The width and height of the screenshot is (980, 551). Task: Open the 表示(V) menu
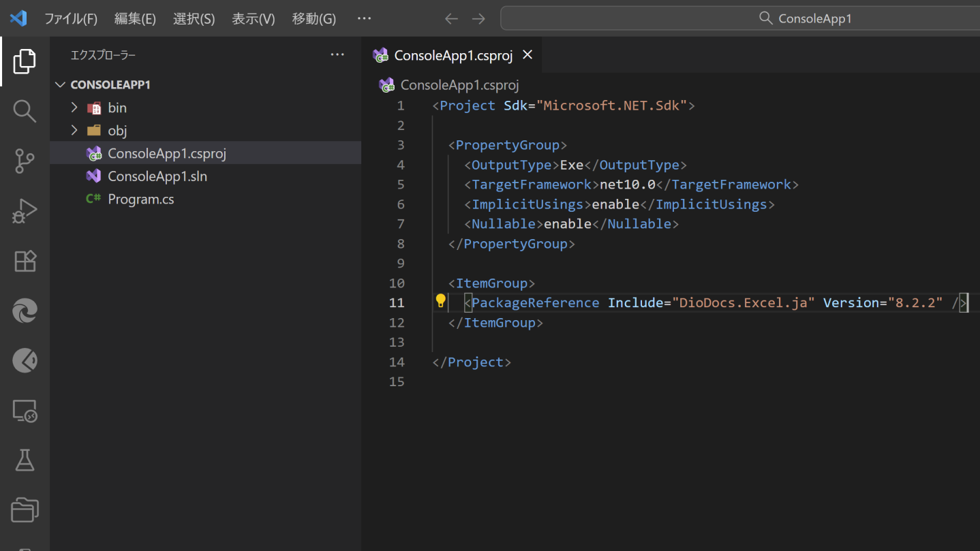(253, 18)
